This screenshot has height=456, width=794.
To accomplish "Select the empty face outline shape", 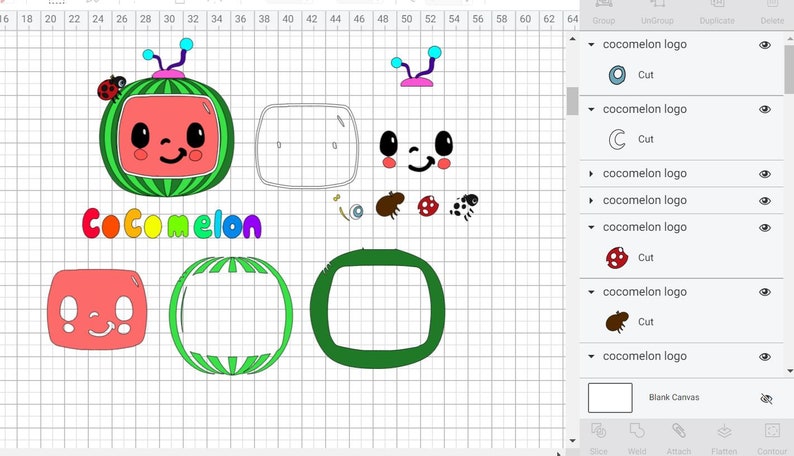I will [x=307, y=146].
